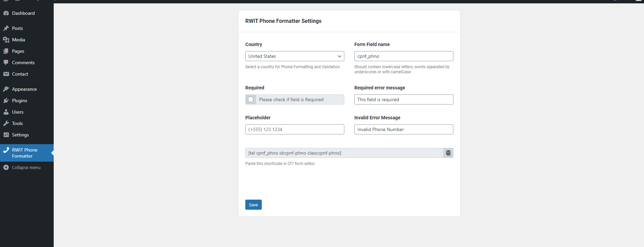Select RWIT Phone Formatter menu item
The height and width of the screenshot is (247, 644).
pos(27,153)
